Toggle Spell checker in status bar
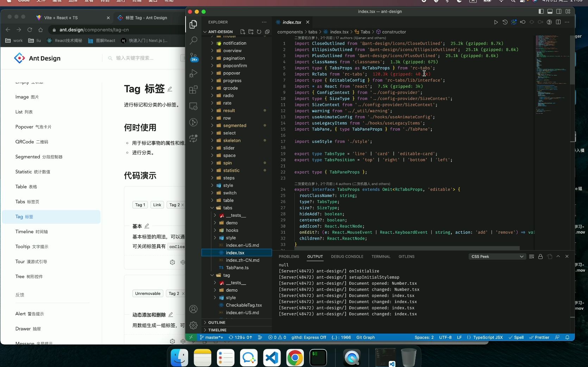 [516, 337]
